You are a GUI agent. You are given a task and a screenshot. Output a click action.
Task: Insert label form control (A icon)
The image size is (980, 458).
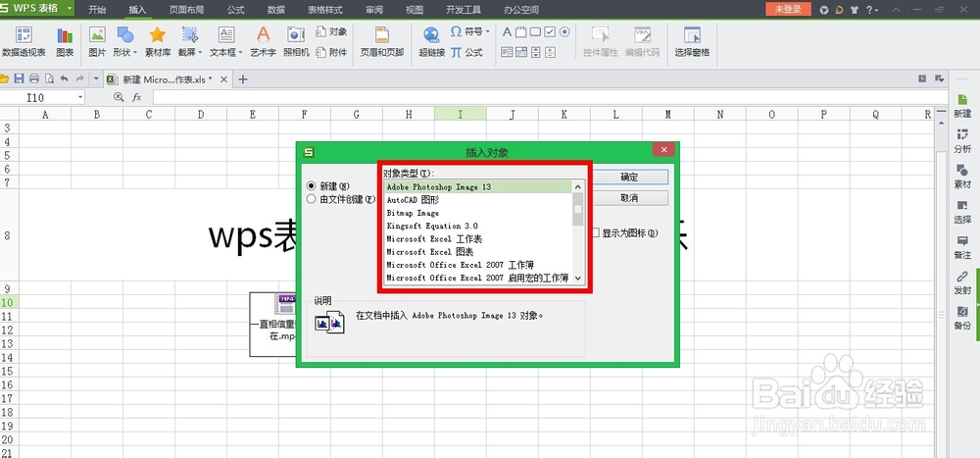[x=507, y=32]
